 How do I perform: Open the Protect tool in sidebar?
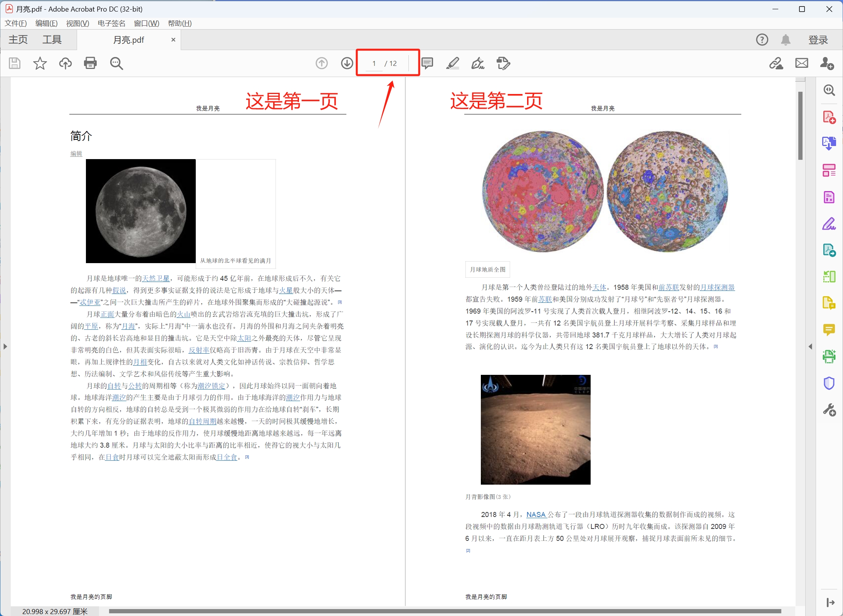829,383
